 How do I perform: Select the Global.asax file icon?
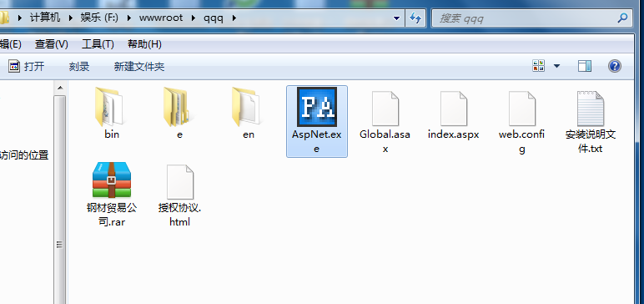pyautogui.click(x=385, y=109)
